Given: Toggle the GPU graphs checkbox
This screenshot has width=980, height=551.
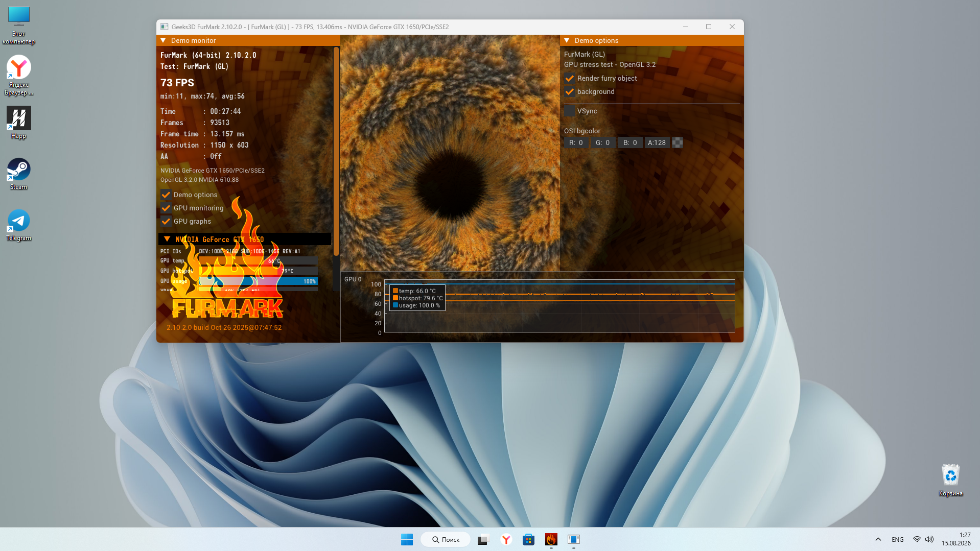Looking at the screenshot, I should [x=166, y=221].
